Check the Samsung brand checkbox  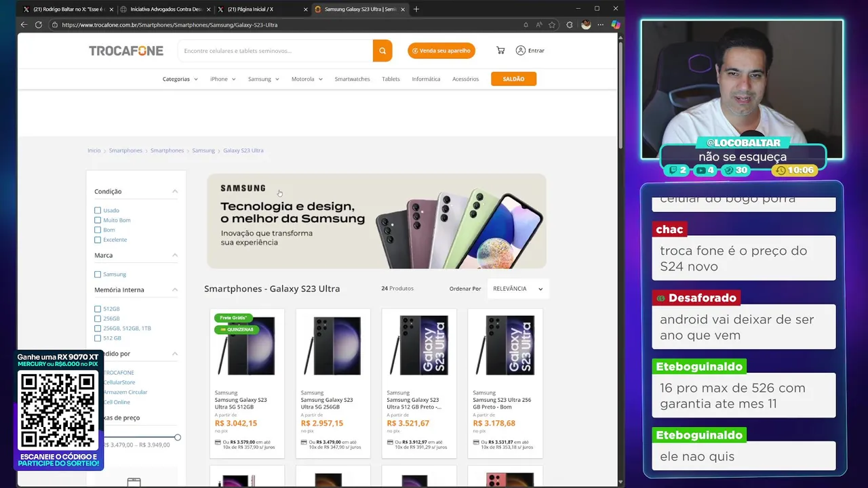click(98, 274)
